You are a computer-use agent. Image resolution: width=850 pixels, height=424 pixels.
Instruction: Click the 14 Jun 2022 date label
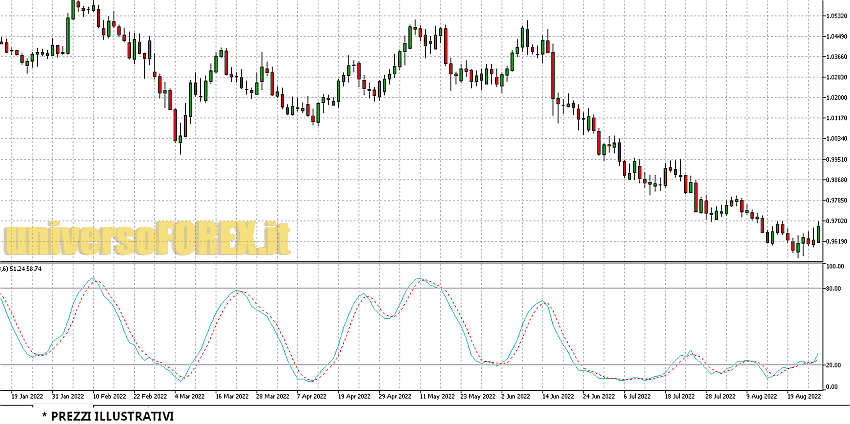tap(558, 396)
